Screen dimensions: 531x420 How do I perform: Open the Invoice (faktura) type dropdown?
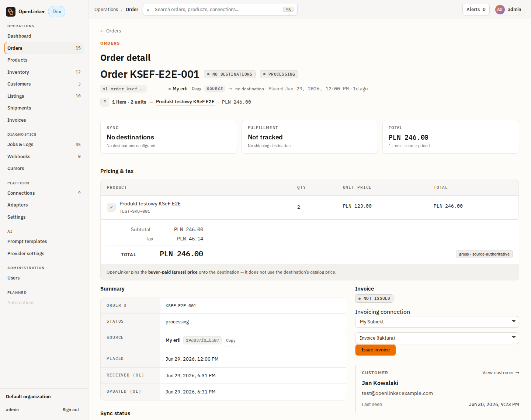point(437,338)
